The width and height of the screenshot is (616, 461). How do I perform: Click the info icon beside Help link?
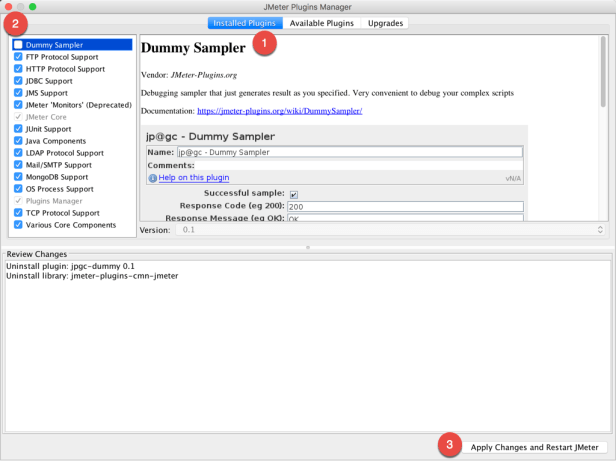point(152,178)
